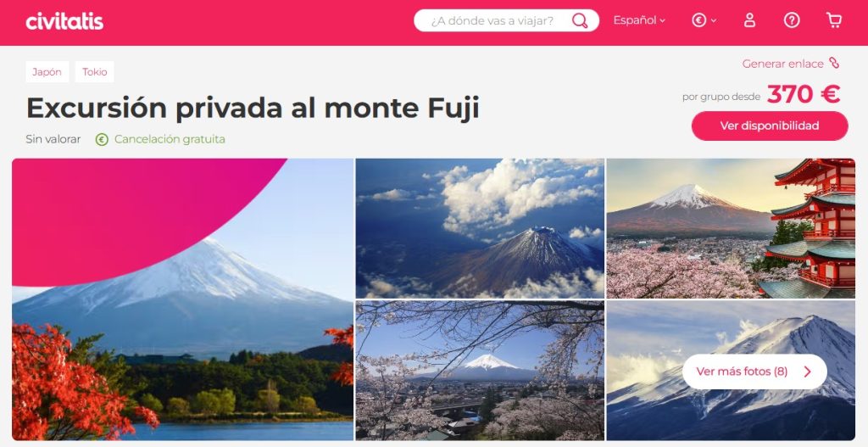Click Ver más fotos (8) button
This screenshot has width=868, height=447.
[x=754, y=372]
